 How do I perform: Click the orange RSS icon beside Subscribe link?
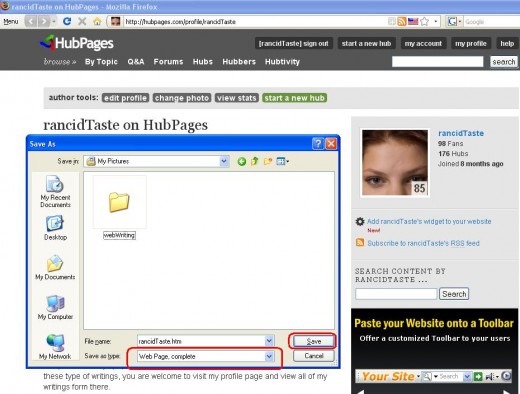(360, 242)
